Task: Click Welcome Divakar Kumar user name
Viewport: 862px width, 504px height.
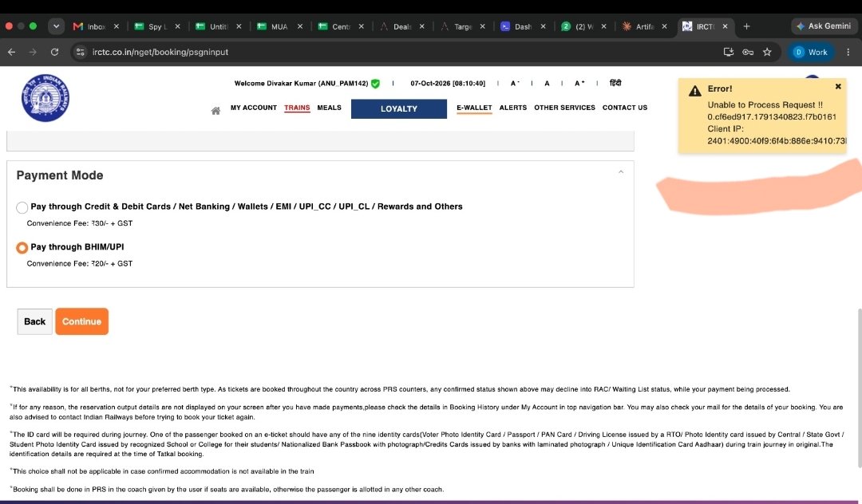Action: (x=301, y=84)
